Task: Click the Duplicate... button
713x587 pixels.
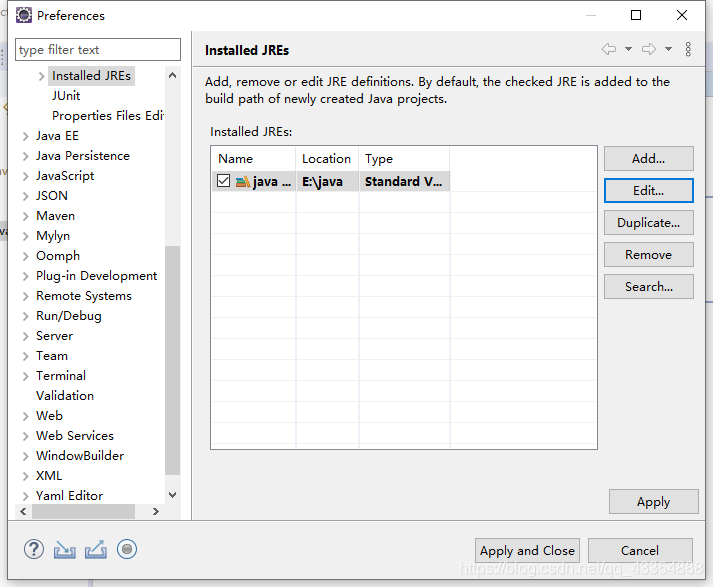Action: 648,222
